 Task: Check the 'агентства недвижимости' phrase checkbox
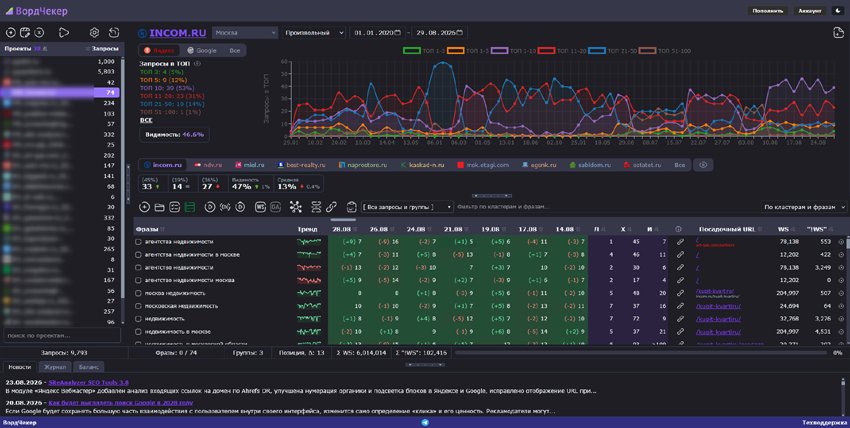[x=138, y=242]
